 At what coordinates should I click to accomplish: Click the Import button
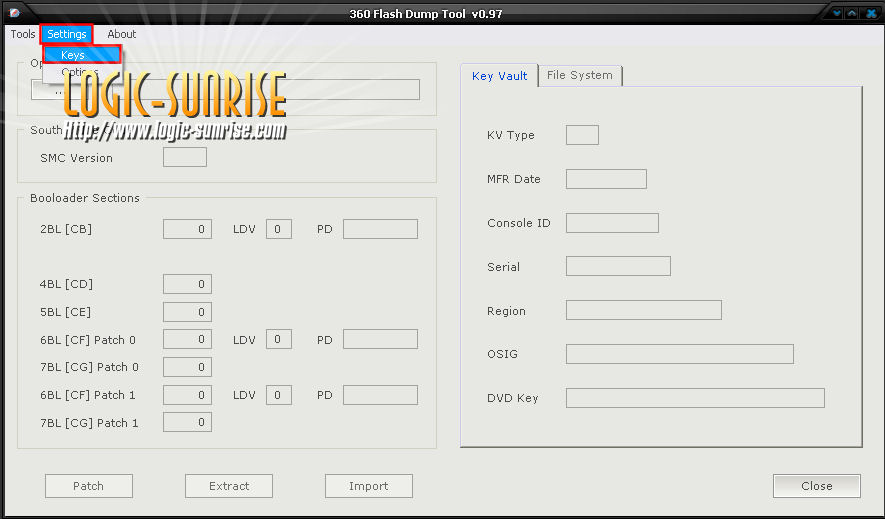[x=369, y=486]
